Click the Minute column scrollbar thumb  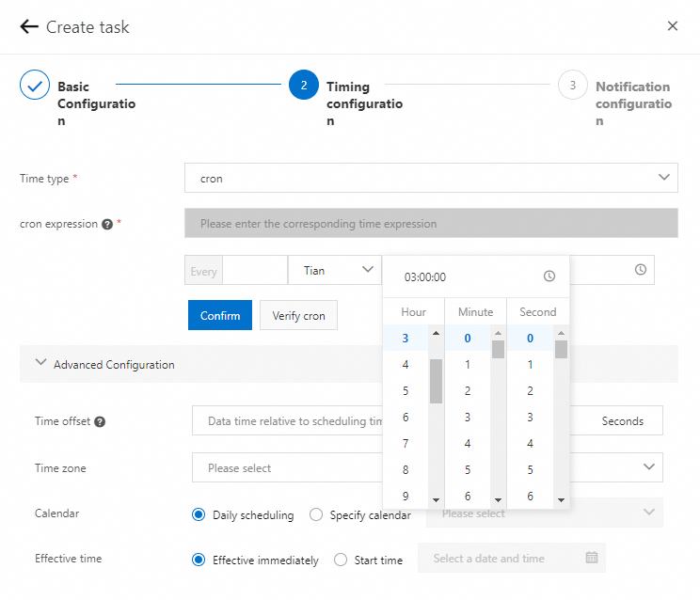pos(499,349)
